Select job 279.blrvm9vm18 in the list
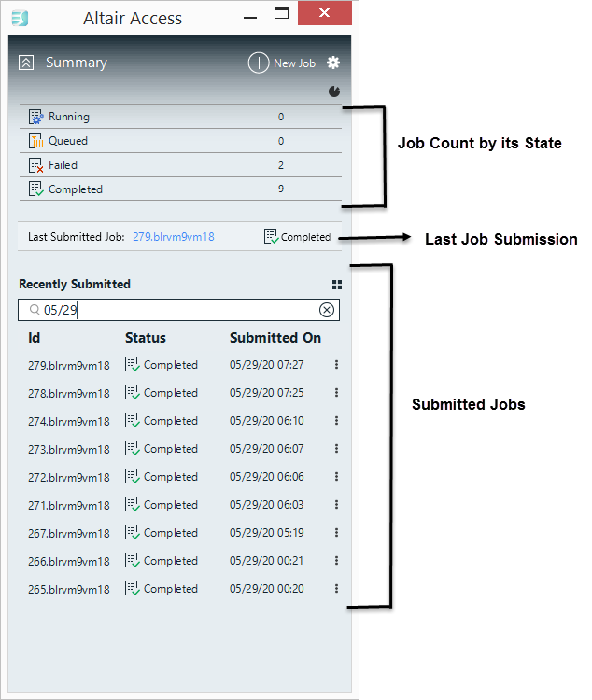This screenshot has height=700, width=592. click(x=69, y=365)
